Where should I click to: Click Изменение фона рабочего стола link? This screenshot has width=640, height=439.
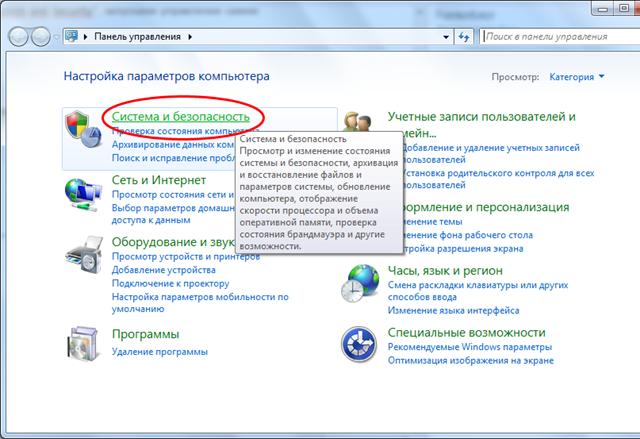(x=468, y=235)
